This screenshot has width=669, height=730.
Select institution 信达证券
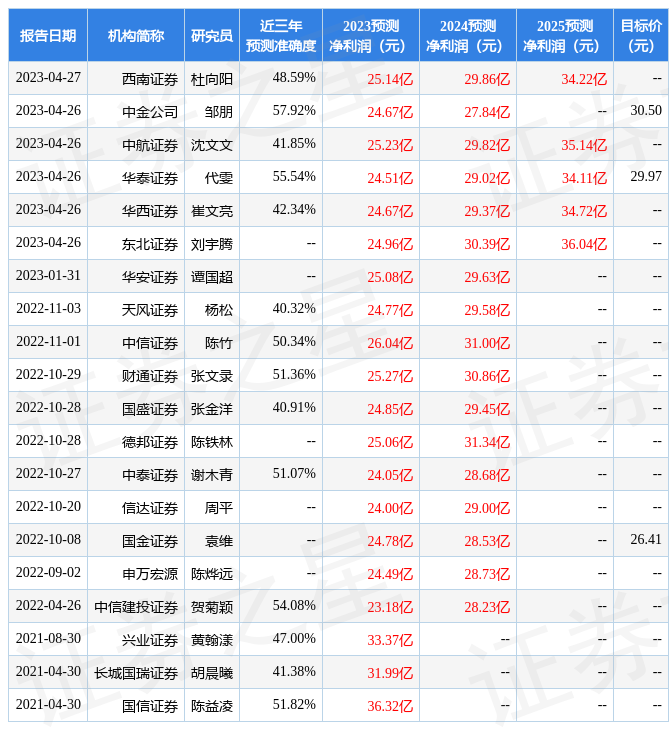[150, 508]
